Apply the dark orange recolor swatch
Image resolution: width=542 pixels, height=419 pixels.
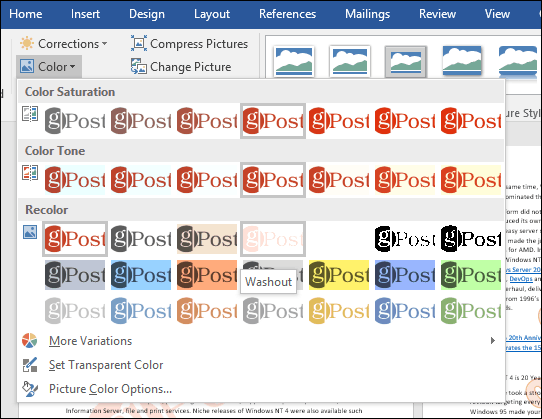pyautogui.click(x=207, y=275)
